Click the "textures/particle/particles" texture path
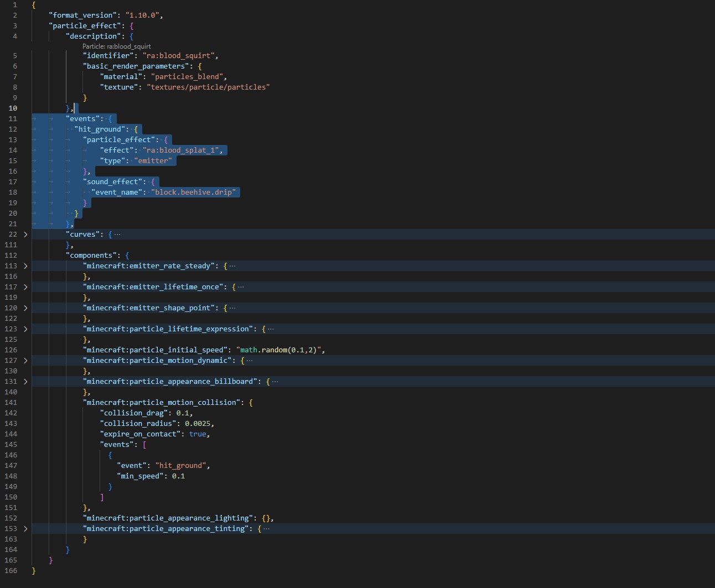Image resolution: width=715 pixels, height=588 pixels. (208, 87)
